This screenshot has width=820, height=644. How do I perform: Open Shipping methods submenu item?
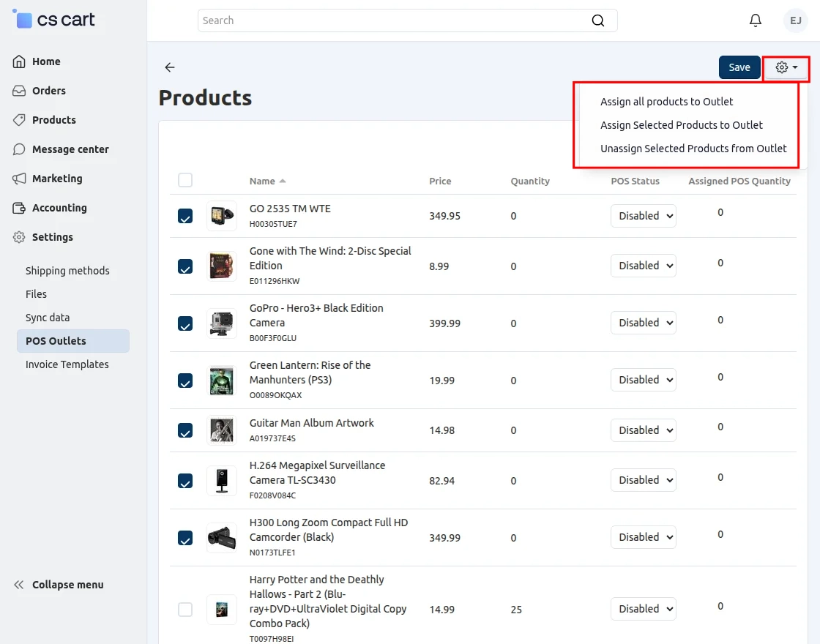[x=67, y=271]
